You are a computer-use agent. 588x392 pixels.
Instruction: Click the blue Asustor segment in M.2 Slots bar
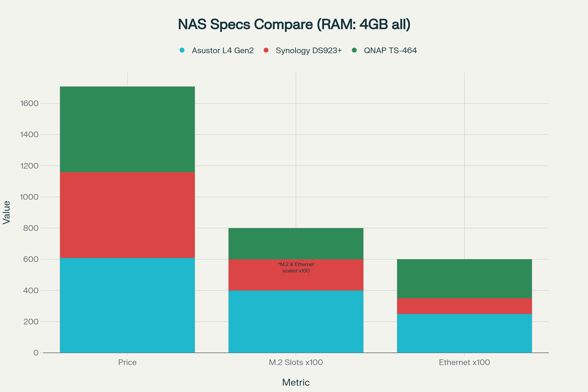pyautogui.click(x=296, y=321)
